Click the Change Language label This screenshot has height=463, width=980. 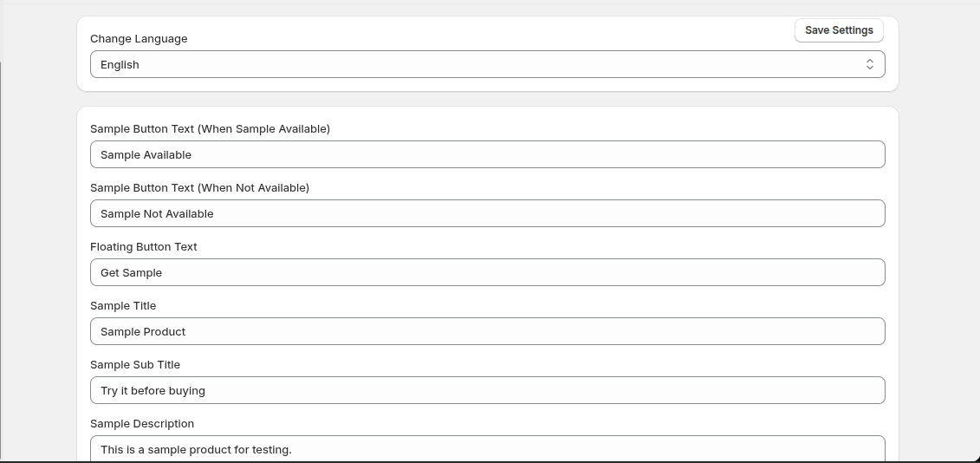pos(139,39)
